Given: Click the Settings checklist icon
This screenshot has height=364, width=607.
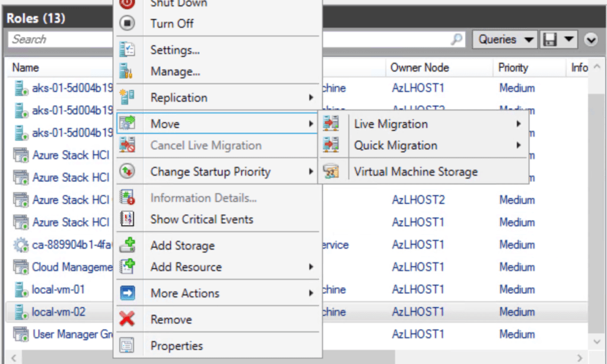Looking at the screenshot, I should tap(128, 50).
